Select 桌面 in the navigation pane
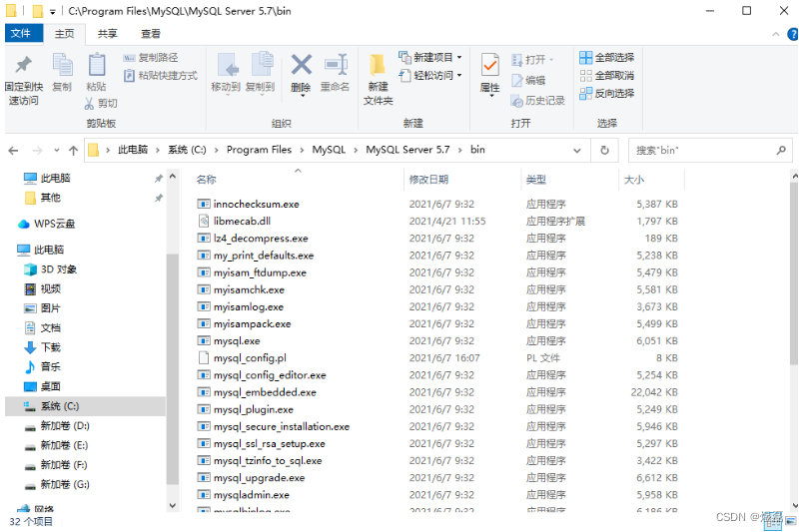 [43, 386]
